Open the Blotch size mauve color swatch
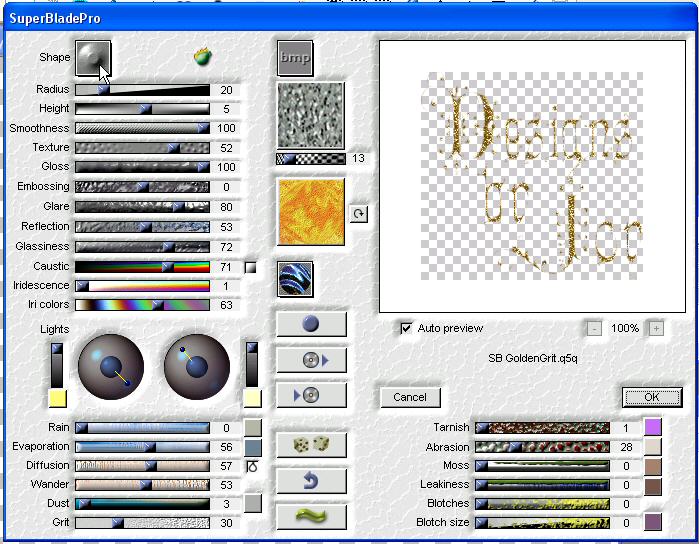The image size is (699, 544). click(653, 522)
